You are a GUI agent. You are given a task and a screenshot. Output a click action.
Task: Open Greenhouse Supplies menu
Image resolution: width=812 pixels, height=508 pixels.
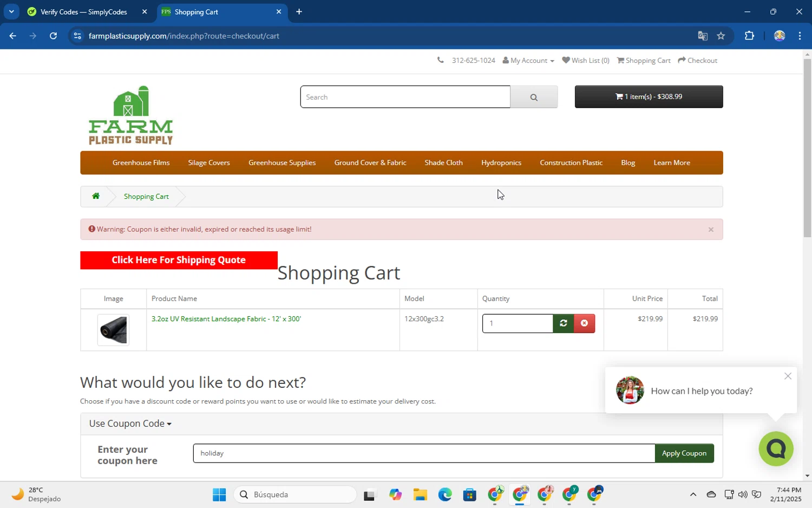[x=282, y=162]
